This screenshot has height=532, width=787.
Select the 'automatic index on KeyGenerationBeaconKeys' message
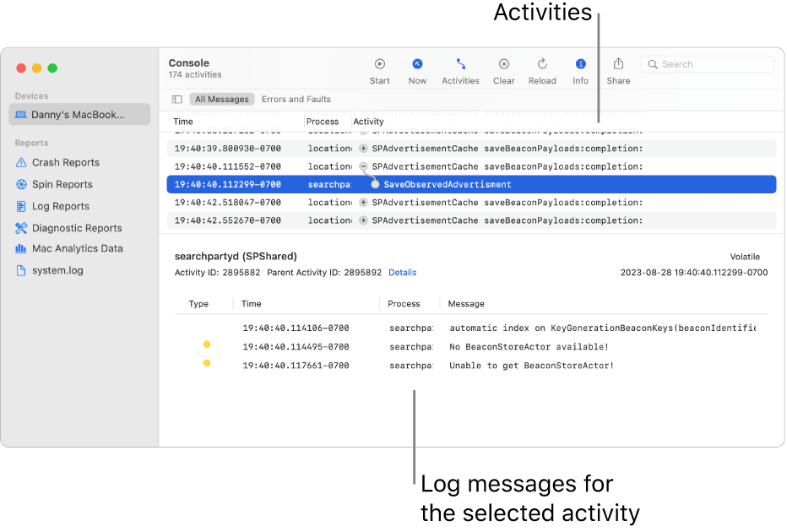(471, 328)
